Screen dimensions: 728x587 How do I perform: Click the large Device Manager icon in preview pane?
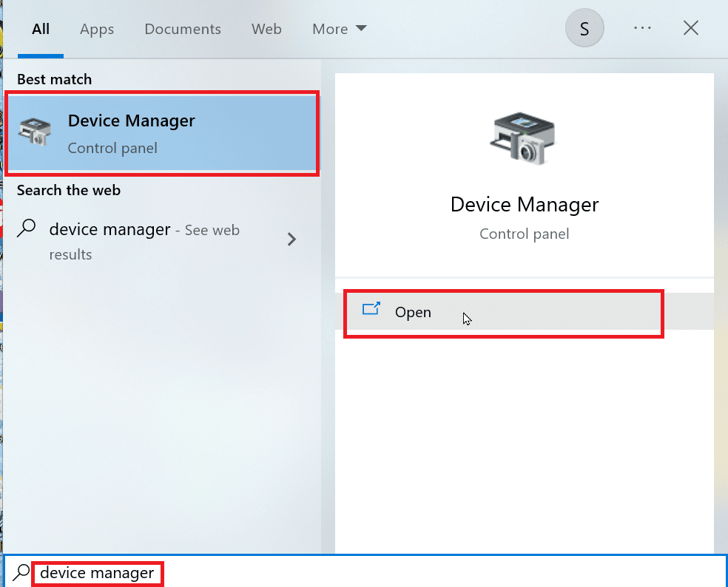523,140
